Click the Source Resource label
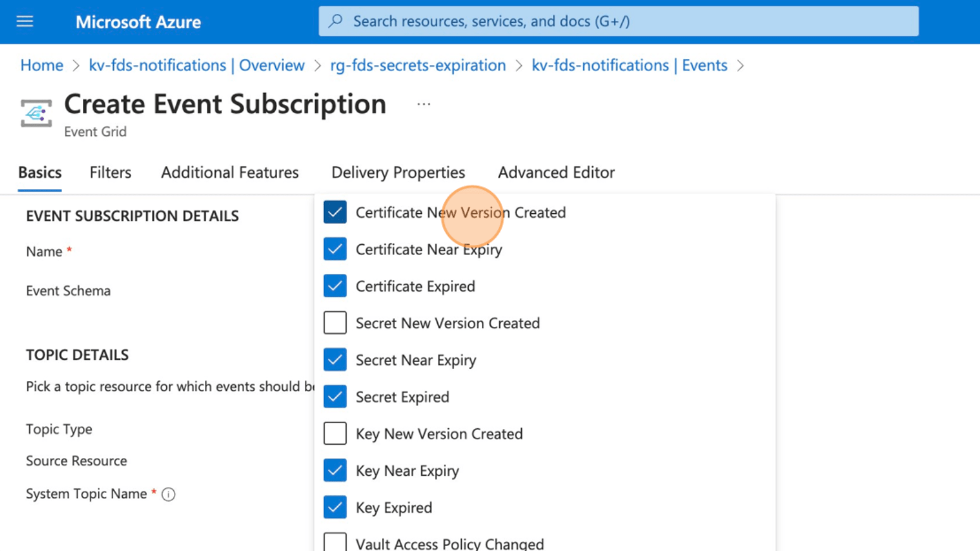This screenshot has width=980, height=551. [x=77, y=461]
